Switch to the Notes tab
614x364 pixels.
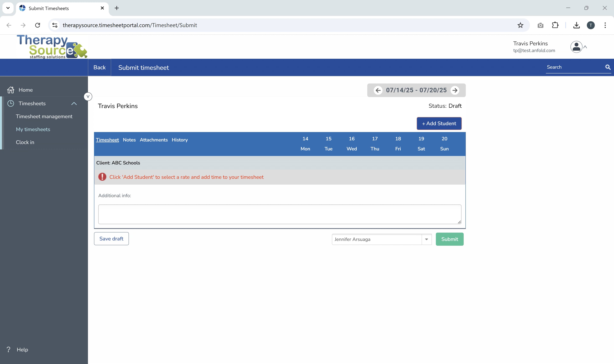[x=129, y=140]
